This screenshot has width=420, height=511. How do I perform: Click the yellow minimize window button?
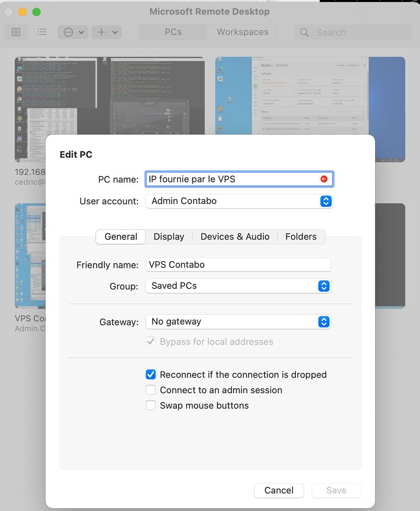[x=22, y=12]
